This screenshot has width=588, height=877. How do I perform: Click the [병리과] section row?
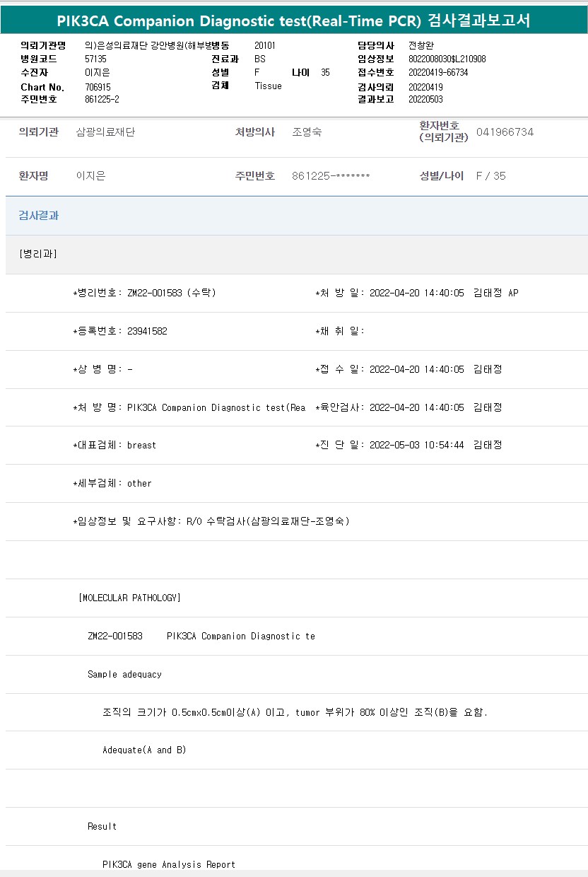click(x=38, y=254)
